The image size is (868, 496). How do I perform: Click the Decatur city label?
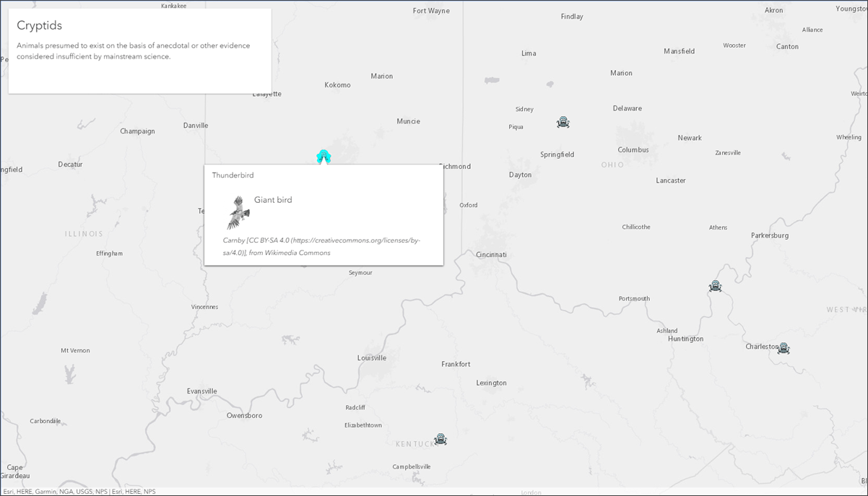click(70, 164)
